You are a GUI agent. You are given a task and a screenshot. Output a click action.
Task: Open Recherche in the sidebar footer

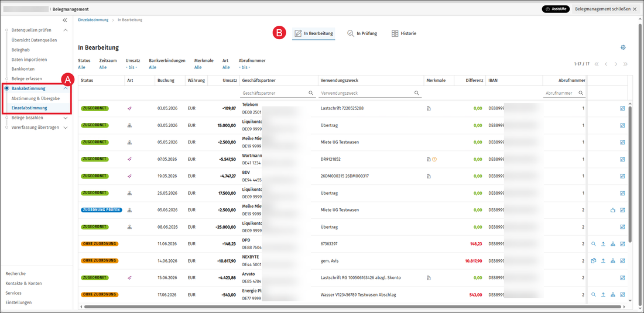click(16, 274)
